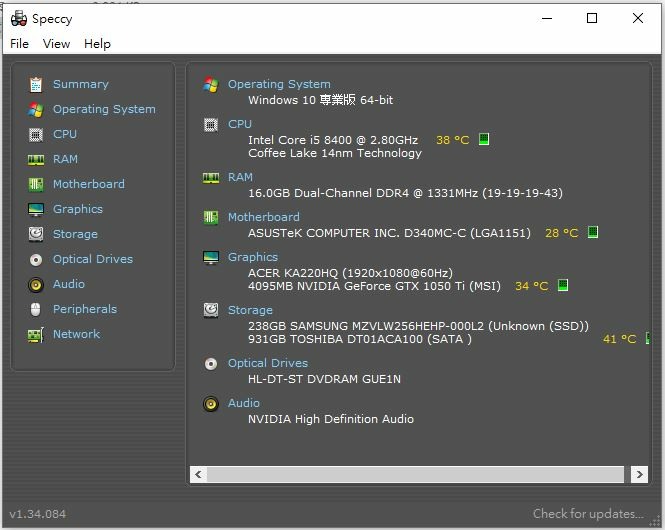Screen dimensions: 665x530
Task: Click the Peripherals mouse icon in sidebar
Action: tap(36, 310)
